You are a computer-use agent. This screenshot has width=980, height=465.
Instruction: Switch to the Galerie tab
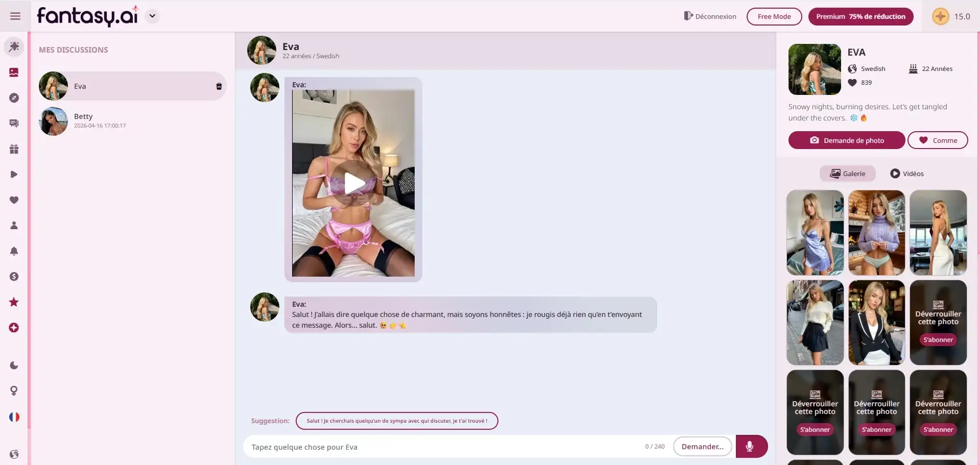pos(847,174)
